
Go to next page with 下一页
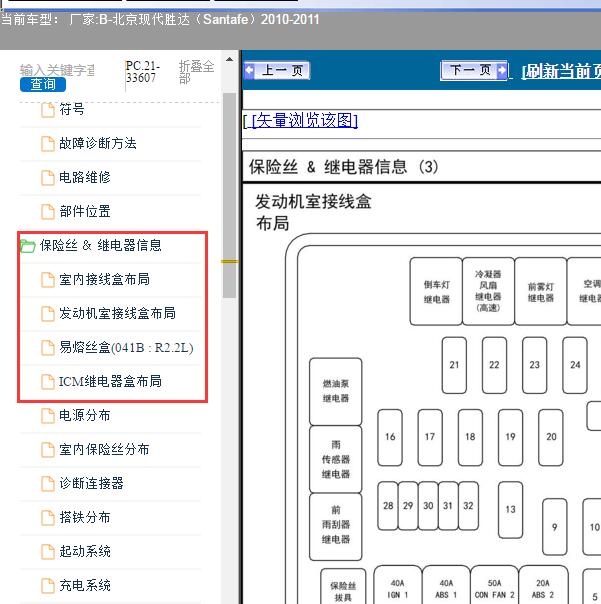coord(474,71)
